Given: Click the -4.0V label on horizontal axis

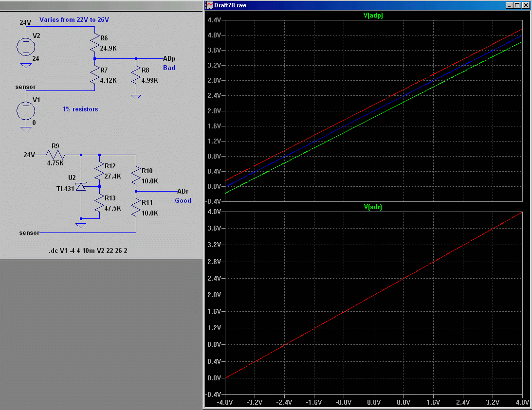Looking at the screenshot, I should click(x=224, y=402).
